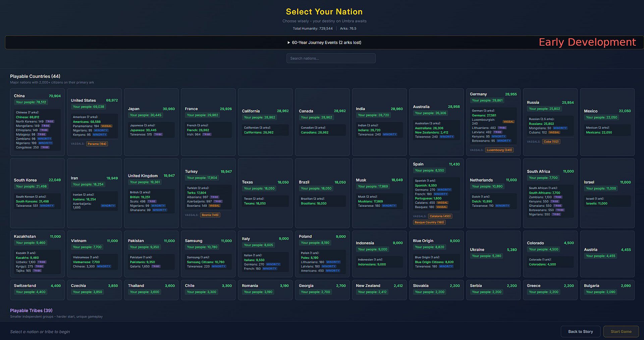This screenshot has height=340, width=644.
Task: Select the Slovakia nation card
Action: (x=436, y=290)
